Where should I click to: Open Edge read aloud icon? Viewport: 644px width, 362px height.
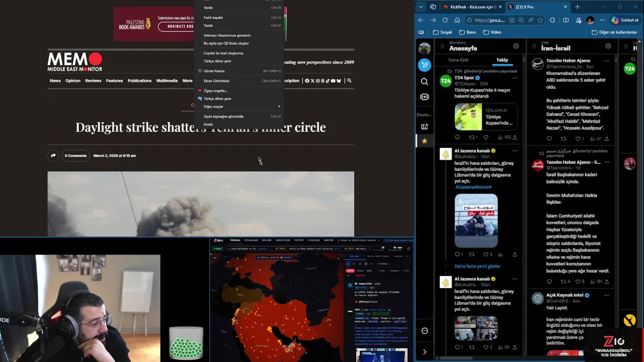531,20
